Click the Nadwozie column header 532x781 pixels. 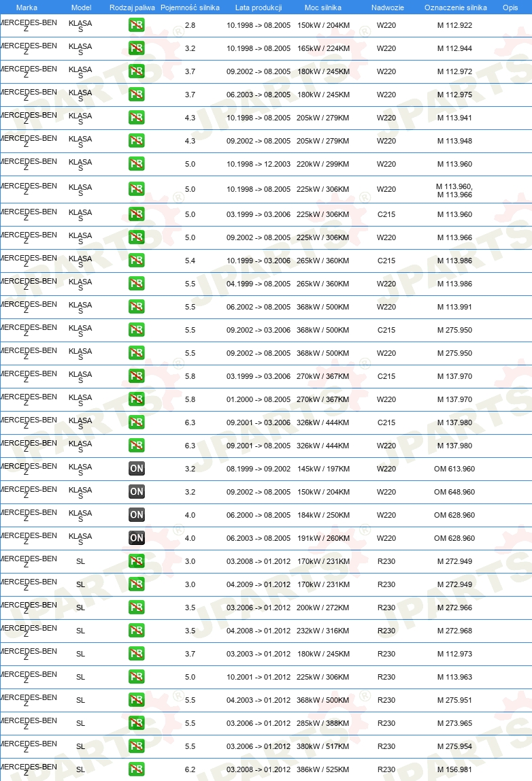coord(388,7)
